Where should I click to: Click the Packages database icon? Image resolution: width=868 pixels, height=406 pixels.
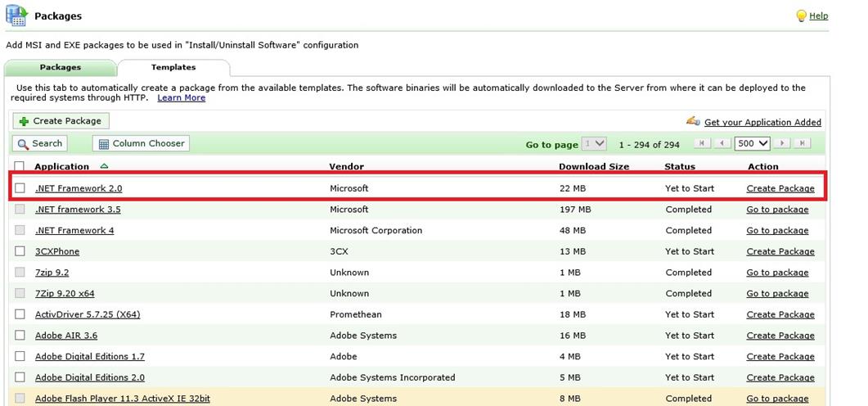(x=16, y=15)
